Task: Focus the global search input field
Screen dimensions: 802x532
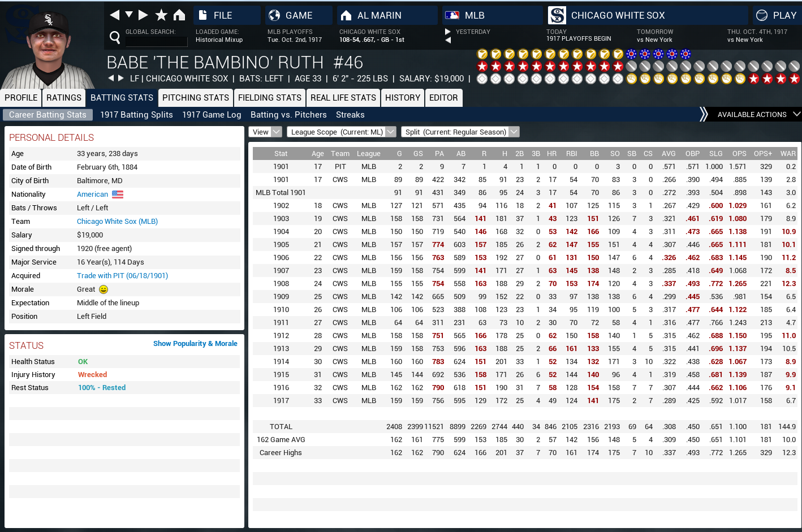Action: pyautogui.click(x=156, y=41)
